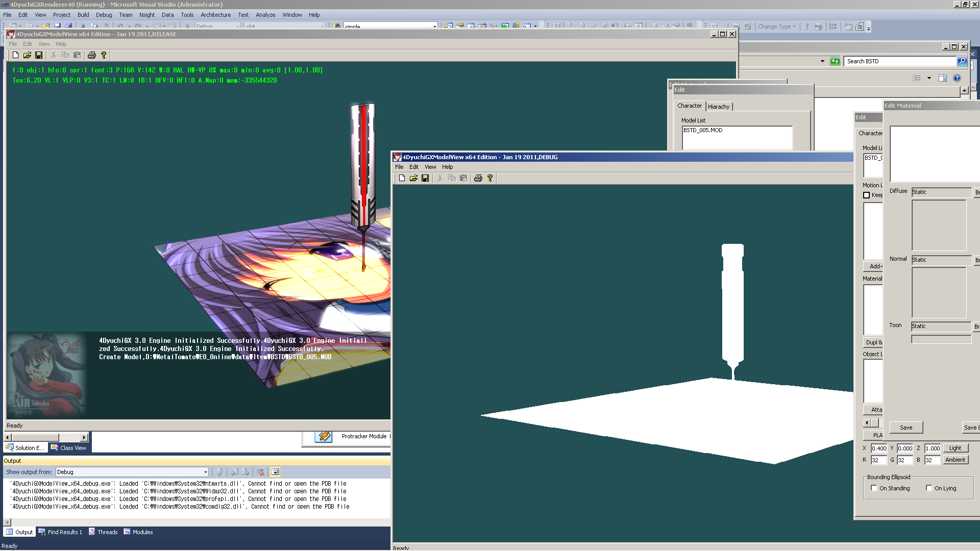Click the Save button in Edit Material
This screenshot has width=980, height=551.
(x=906, y=428)
